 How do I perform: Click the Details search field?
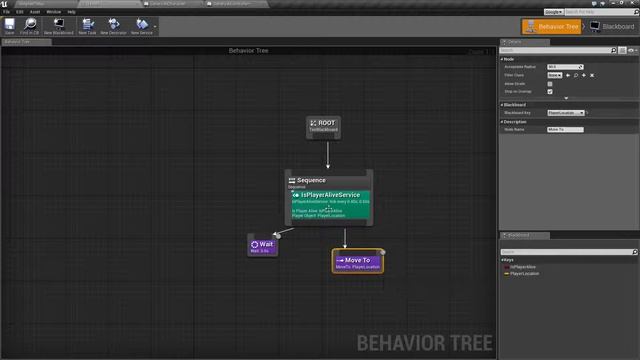coord(556,50)
